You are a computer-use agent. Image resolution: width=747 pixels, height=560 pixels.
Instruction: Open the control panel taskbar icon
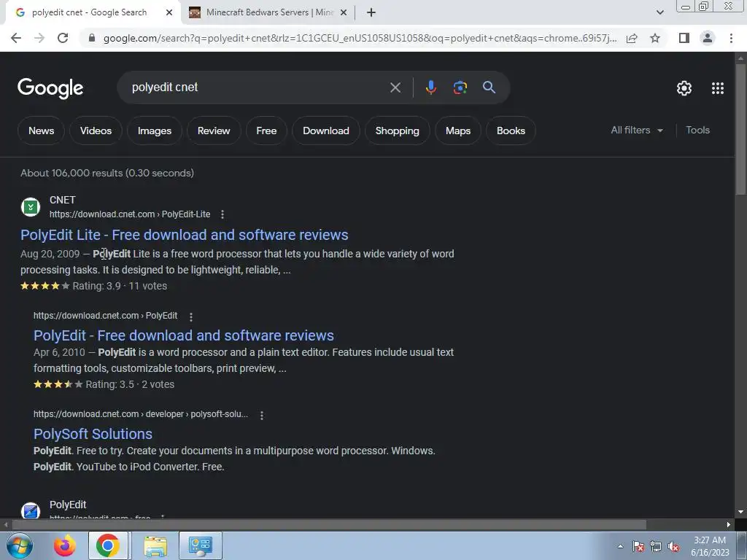point(200,545)
